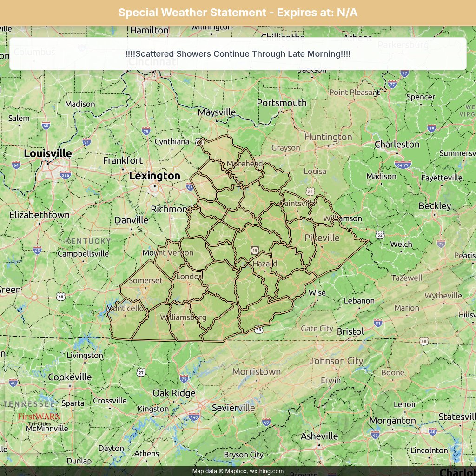Click the I-40 shield near Statesville
Screen dimensions: 476x476
[x=433, y=431]
